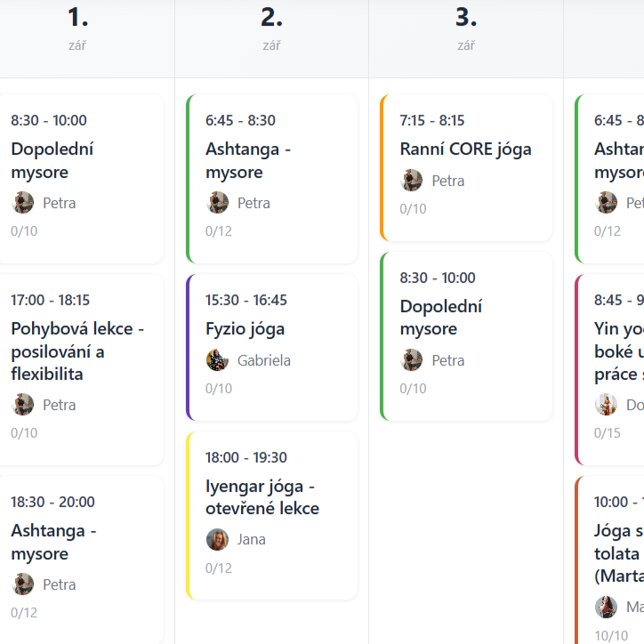Viewport: 644px width, 644px height.
Task: Select the 3. zář day header
Action: (x=466, y=28)
